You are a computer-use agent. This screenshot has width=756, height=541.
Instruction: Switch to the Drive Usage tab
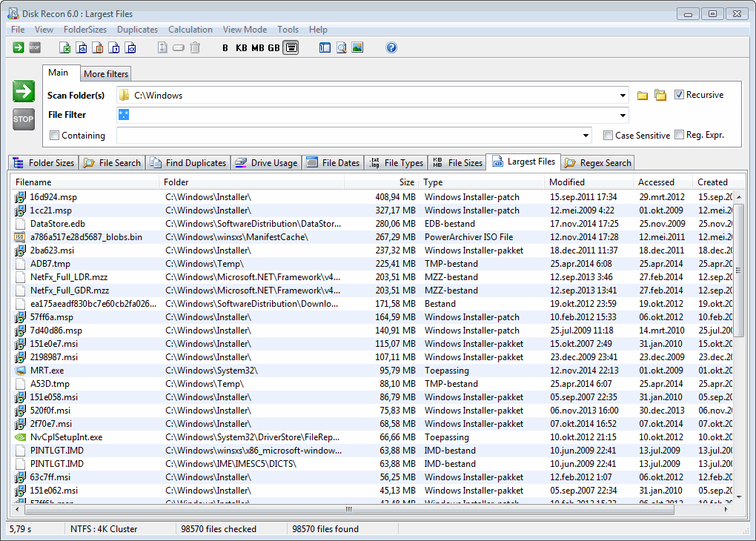(x=266, y=163)
